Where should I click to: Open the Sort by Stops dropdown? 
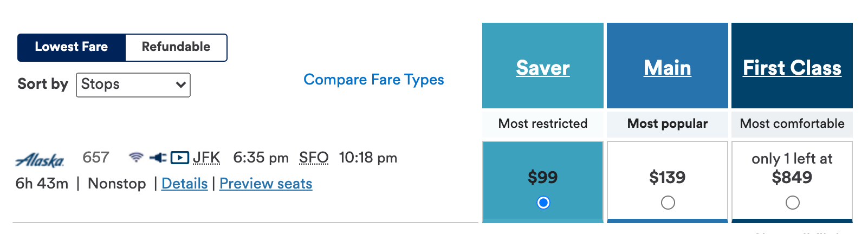(x=133, y=85)
